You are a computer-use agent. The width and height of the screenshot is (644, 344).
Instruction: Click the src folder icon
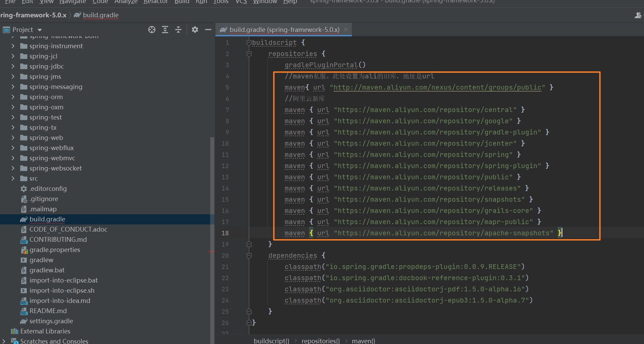click(24, 178)
